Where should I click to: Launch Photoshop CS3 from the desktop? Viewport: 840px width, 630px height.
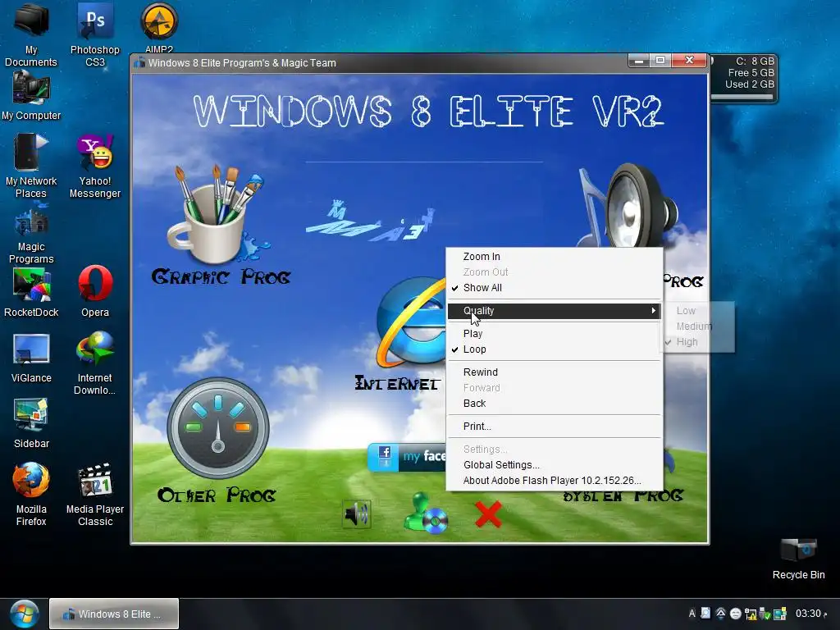click(95, 34)
